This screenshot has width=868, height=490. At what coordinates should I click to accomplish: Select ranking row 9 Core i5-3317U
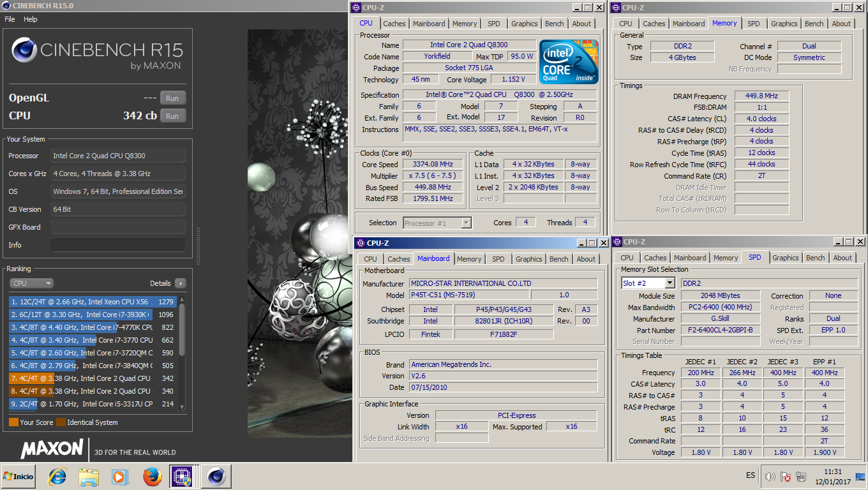(x=93, y=404)
